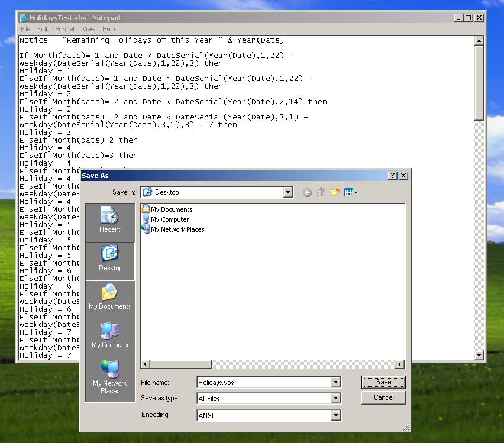The height and width of the screenshot is (443, 504).
Task: Close the Save As dialog
Action: [x=403, y=176]
